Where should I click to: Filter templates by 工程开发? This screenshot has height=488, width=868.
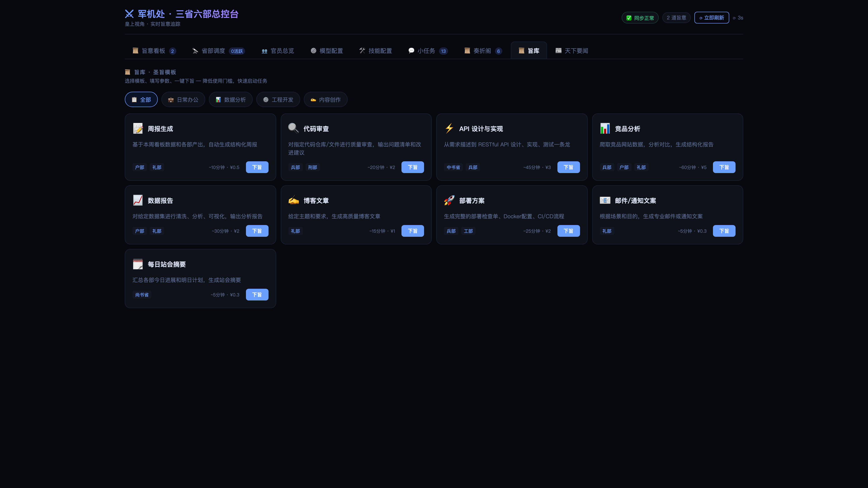point(278,100)
